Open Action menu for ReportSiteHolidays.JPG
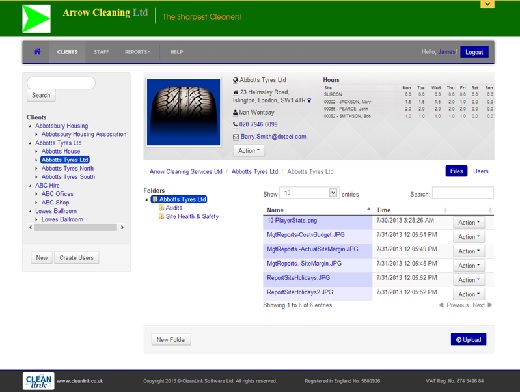 point(469,280)
